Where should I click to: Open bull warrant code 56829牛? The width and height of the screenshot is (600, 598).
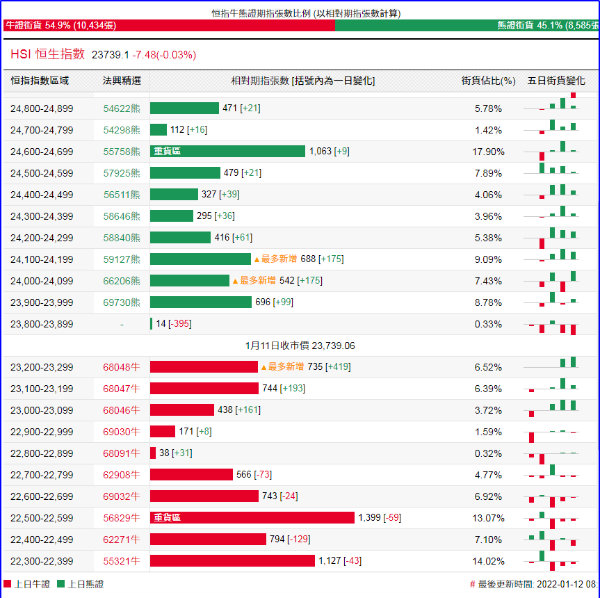tap(122, 518)
